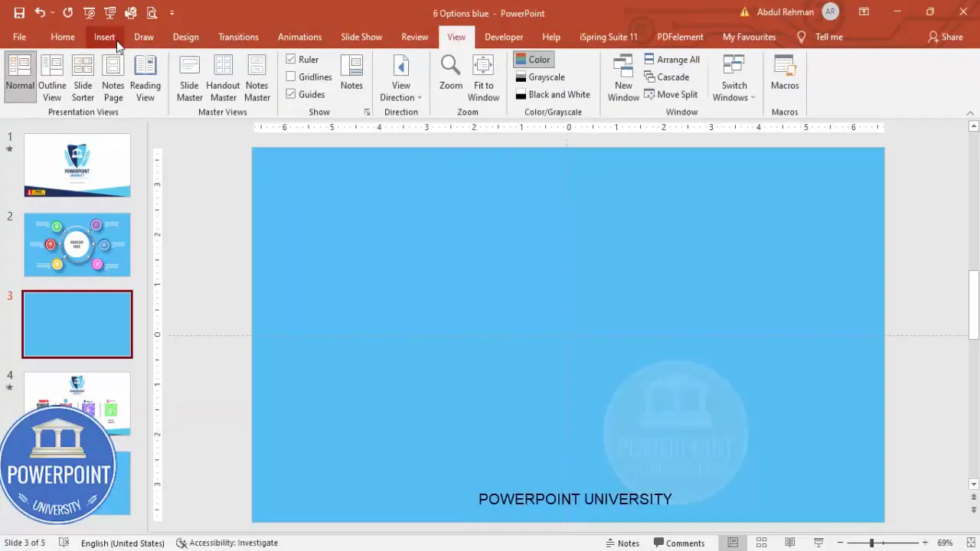Open View Direction dropdown
Image resolution: width=980 pixels, height=551 pixels.
401,77
